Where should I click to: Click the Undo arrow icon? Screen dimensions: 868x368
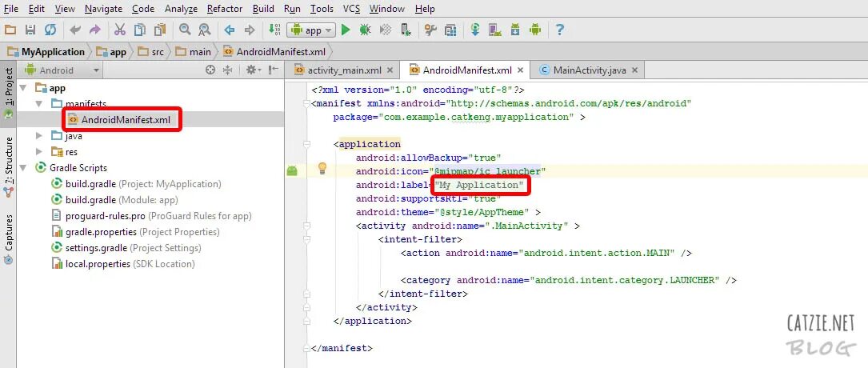[x=75, y=30]
